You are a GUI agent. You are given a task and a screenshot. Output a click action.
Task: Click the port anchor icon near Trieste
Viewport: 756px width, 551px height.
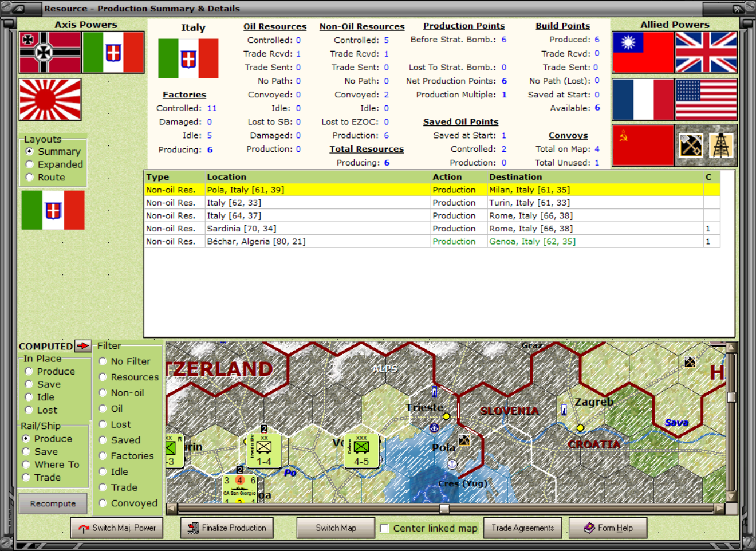[434, 428]
